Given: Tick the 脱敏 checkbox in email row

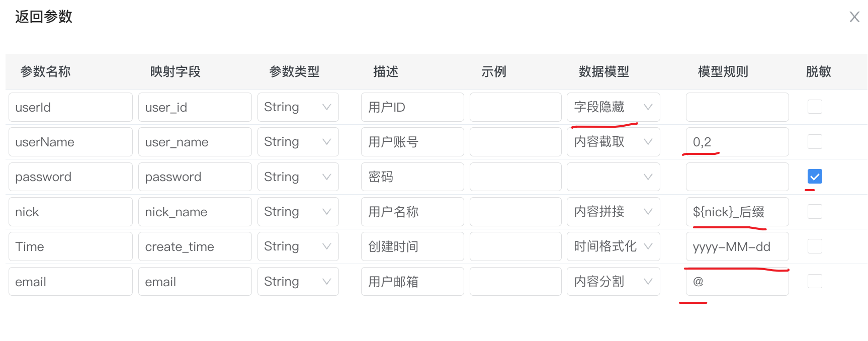Looking at the screenshot, I should [x=815, y=281].
